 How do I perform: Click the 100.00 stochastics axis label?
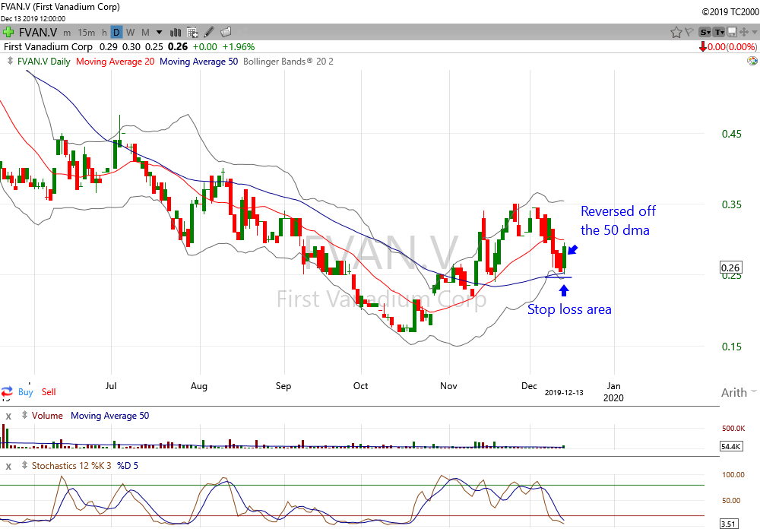(733, 475)
